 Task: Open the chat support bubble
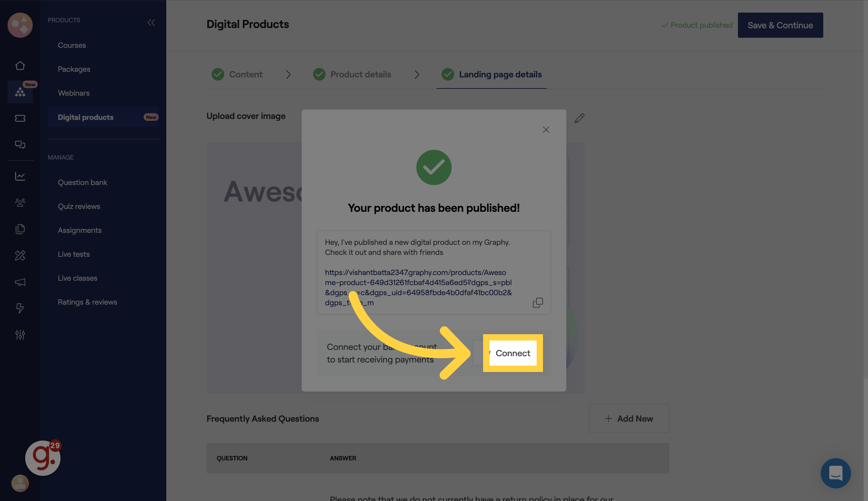pyautogui.click(x=836, y=473)
